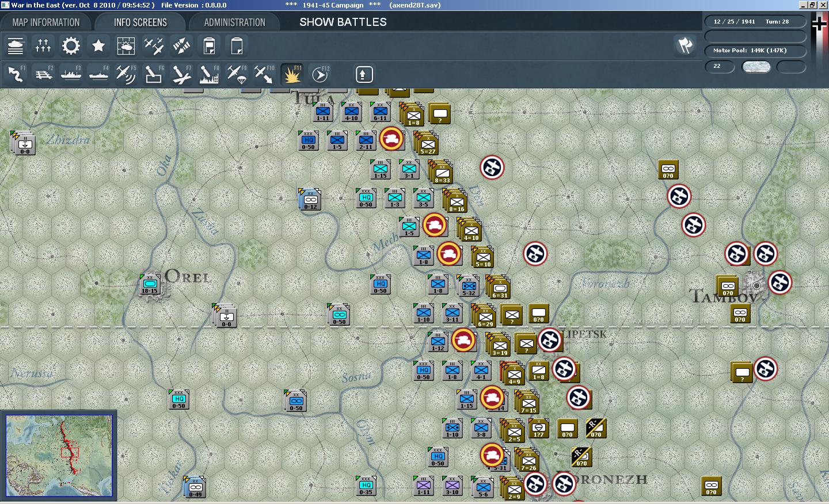829x504 pixels.
Task: Select the Soviet 5=27 stack
Action: pyautogui.click(x=427, y=143)
